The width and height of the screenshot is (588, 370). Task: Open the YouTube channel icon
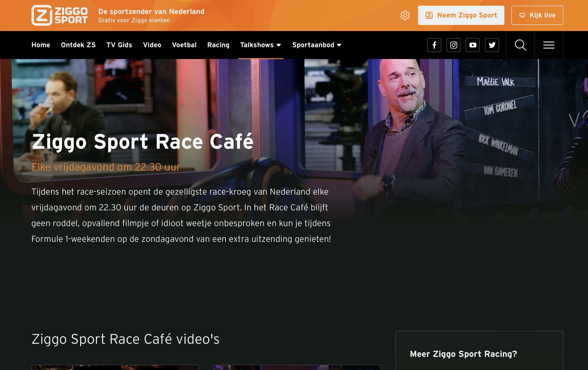(x=472, y=45)
